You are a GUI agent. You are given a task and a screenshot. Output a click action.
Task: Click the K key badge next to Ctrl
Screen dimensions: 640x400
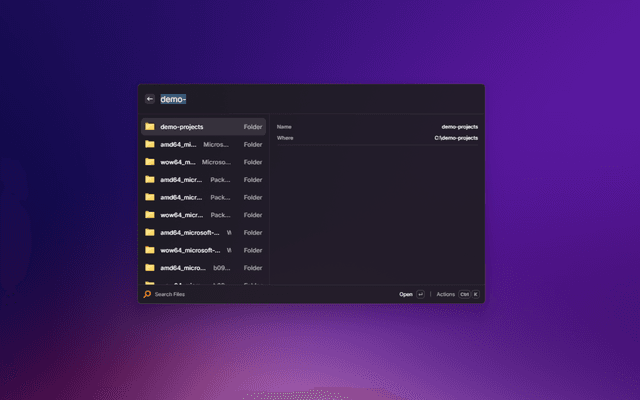(x=476, y=294)
